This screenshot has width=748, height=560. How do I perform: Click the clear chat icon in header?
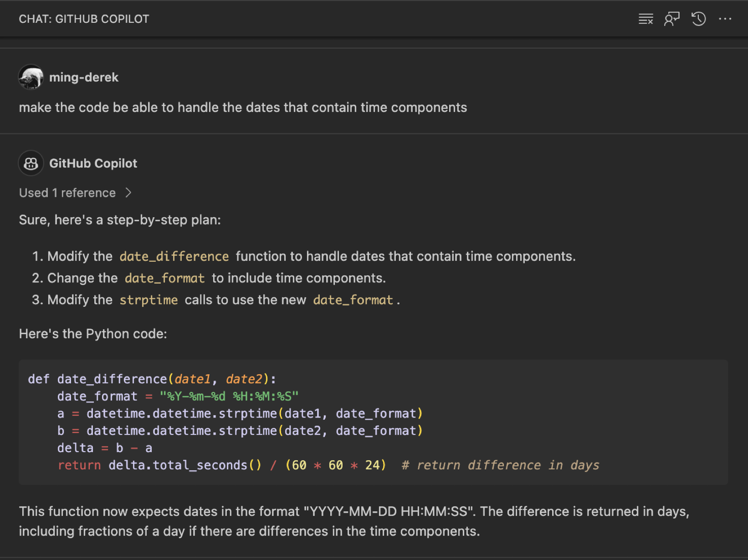click(646, 19)
